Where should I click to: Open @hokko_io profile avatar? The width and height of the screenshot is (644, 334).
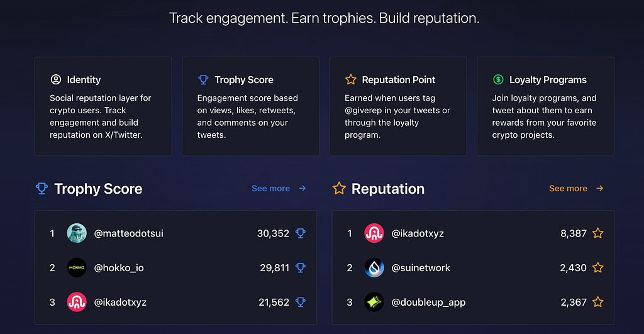(77, 268)
